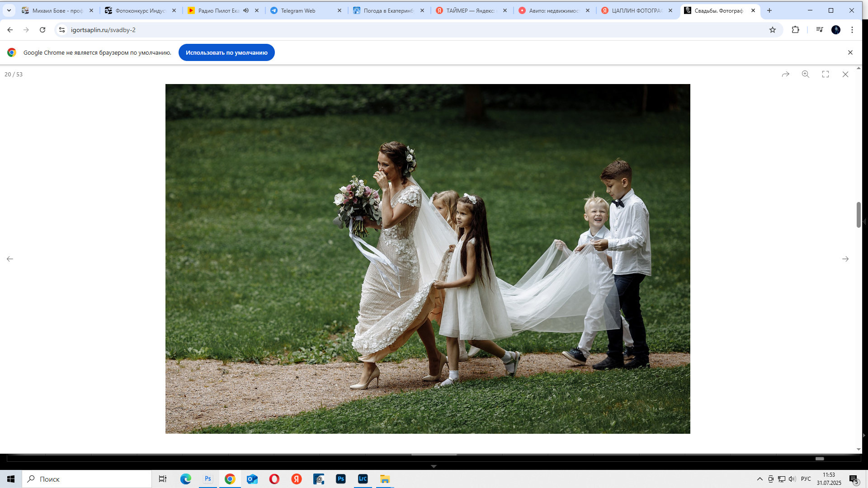
Task: Zoom in on the wedding photo
Action: (x=806, y=74)
